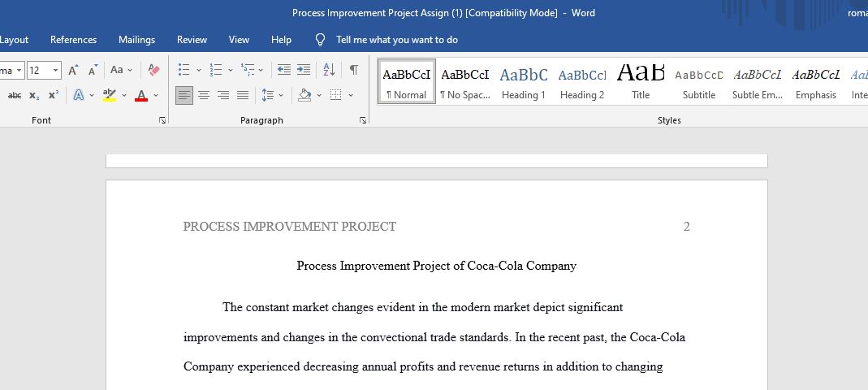This screenshot has height=390, width=868.
Task: Clear all formatting with eraser icon
Action: tap(153, 71)
